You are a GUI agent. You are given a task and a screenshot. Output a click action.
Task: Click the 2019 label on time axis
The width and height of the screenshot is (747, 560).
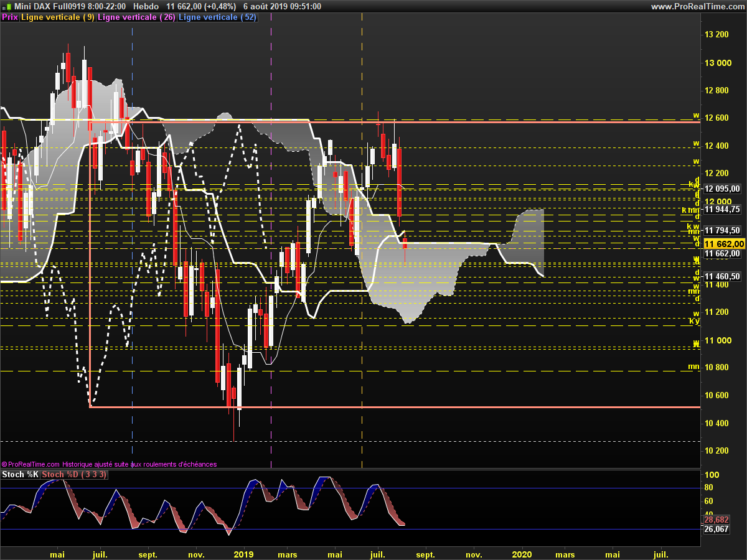pos(243,554)
